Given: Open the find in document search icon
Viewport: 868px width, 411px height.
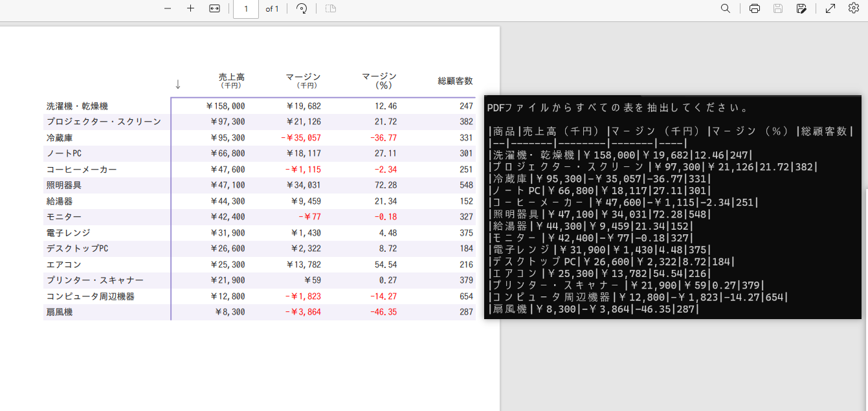Looking at the screenshot, I should [726, 8].
